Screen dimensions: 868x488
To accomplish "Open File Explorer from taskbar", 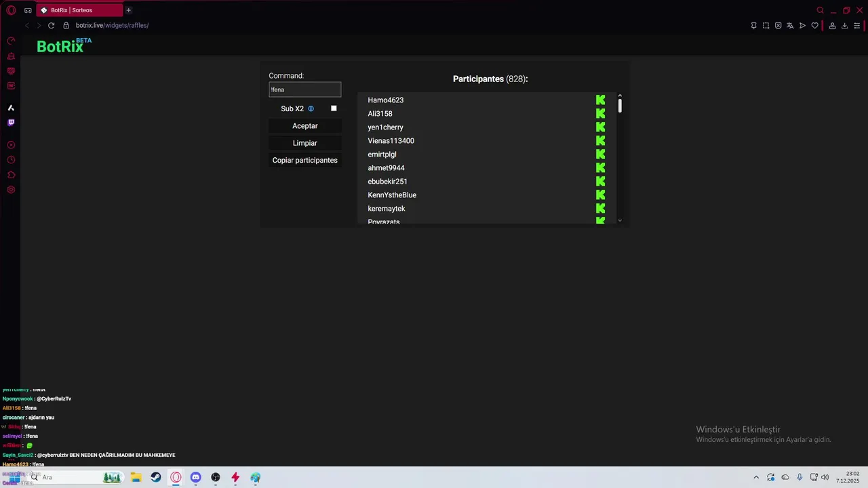I will point(136,477).
